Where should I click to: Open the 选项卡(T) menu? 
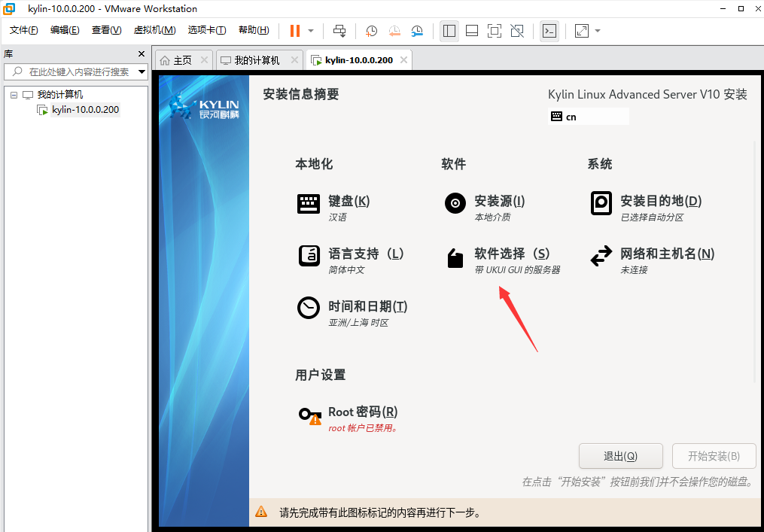point(207,30)
